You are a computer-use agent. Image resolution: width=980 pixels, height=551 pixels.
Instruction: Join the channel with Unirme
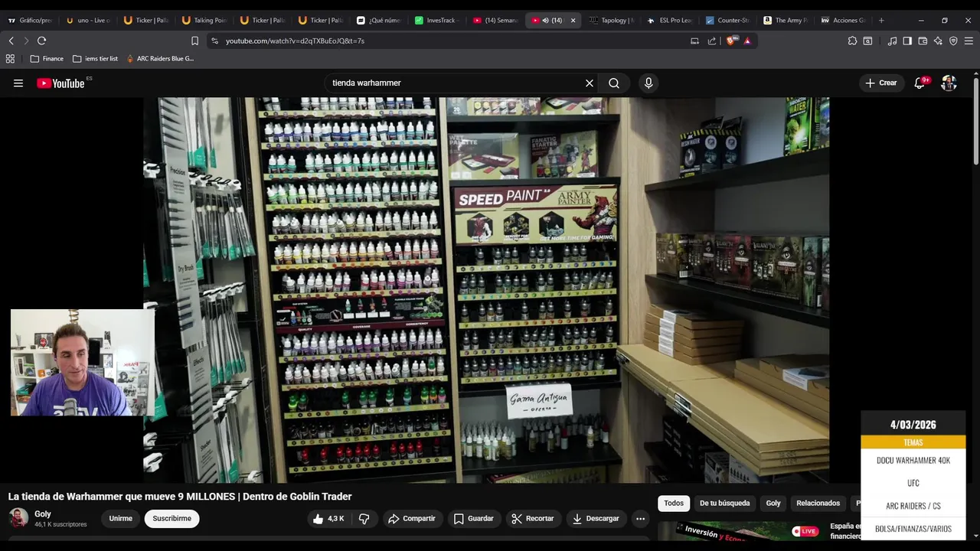pos(120,519)
